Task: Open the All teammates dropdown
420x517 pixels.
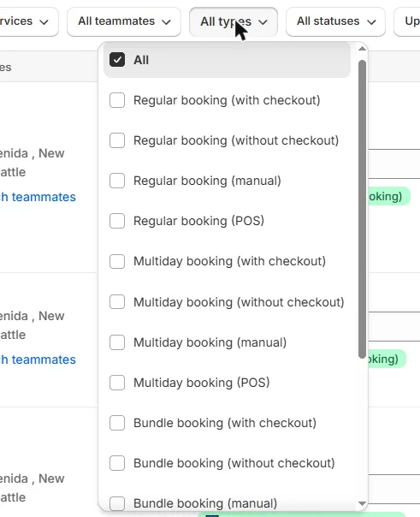Action: click(124, 21)
